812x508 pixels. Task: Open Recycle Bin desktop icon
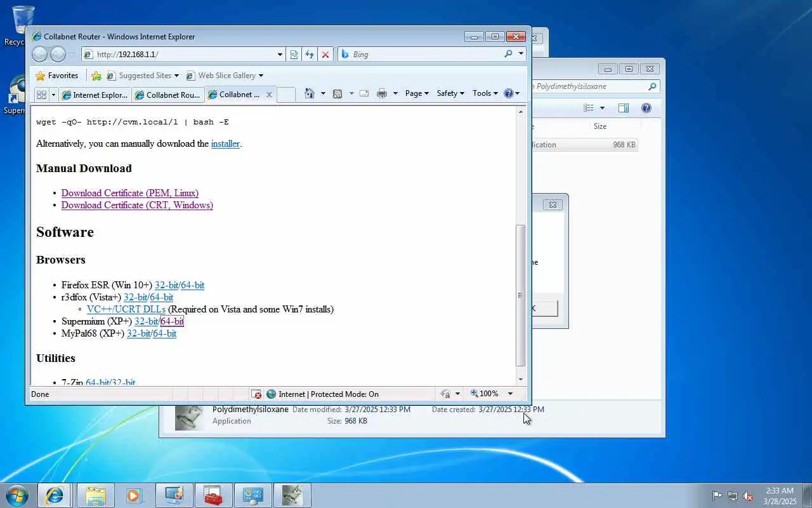(23, 25)
